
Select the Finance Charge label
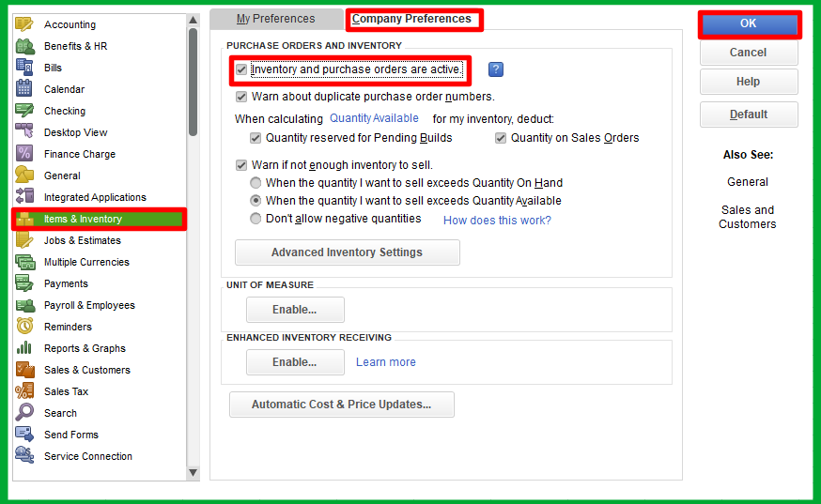(x=80, y=154)
